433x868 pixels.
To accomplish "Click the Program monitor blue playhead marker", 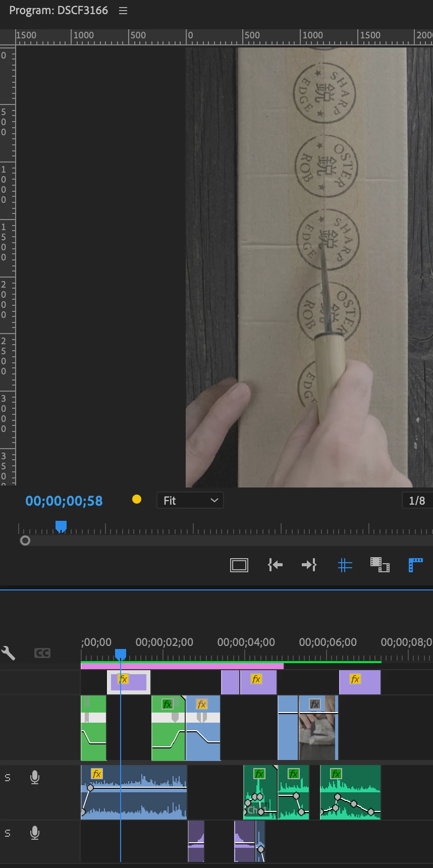I will pyautogui.click(x=61, y=527).
